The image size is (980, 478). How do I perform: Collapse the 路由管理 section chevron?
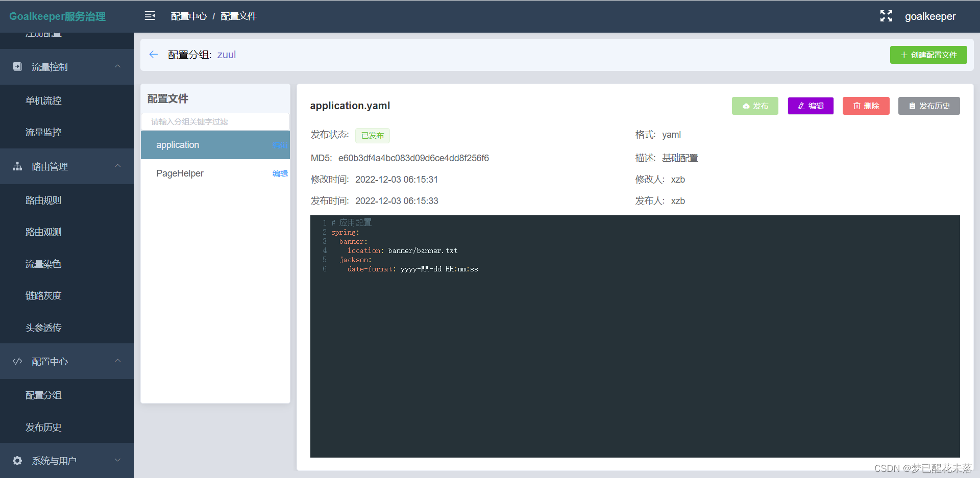click(x=118, y=166)
